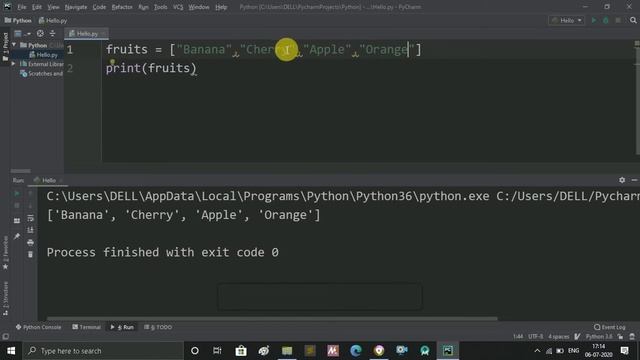Click the Python project breadcrumb
This screenshot has width=640, height=360.
18,20
